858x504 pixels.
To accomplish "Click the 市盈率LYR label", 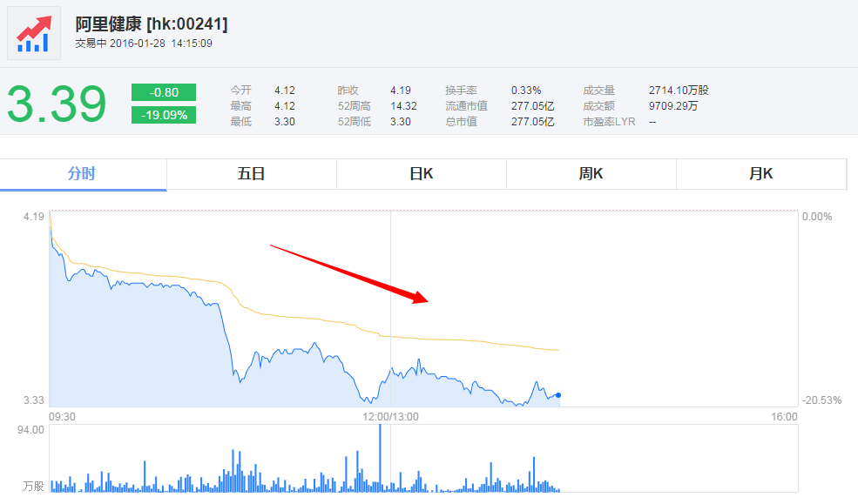I will 609,122.
